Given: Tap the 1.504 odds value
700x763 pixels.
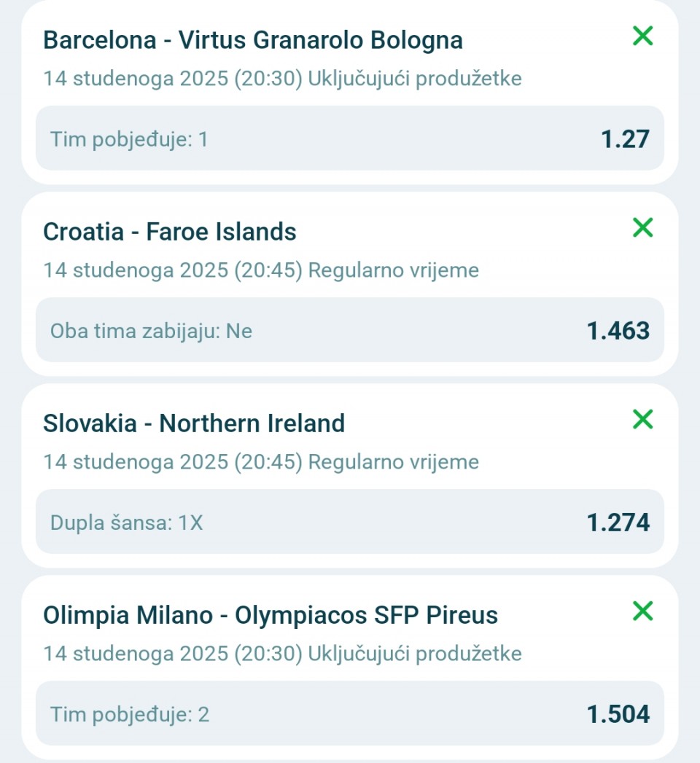Looking at the screenshot, I should tap(618, 714).
